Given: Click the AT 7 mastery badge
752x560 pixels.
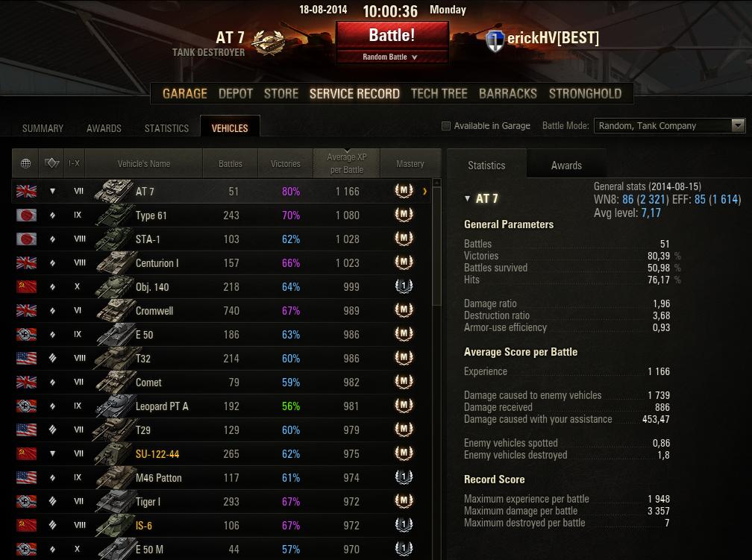Looking at the screenshot, I should point(404,191).
